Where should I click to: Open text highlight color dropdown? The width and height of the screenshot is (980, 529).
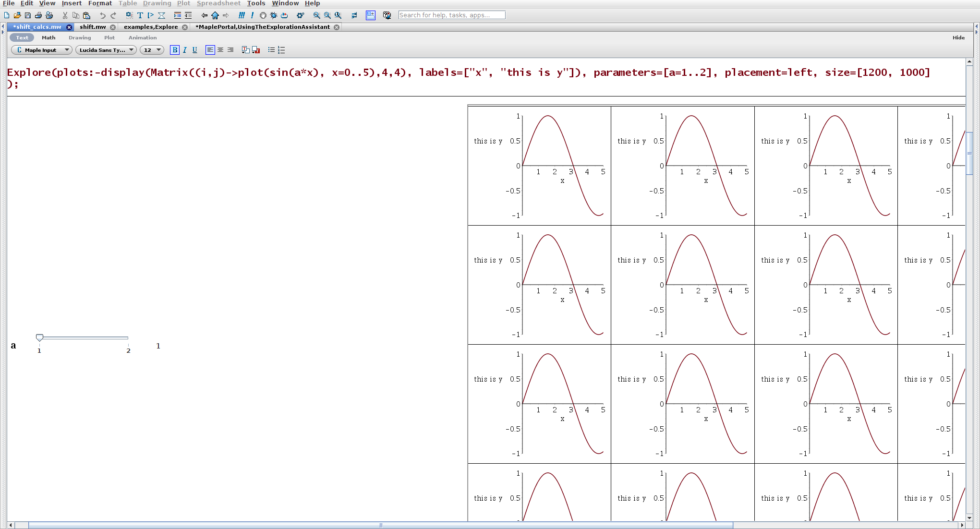(x=256, y=50)
